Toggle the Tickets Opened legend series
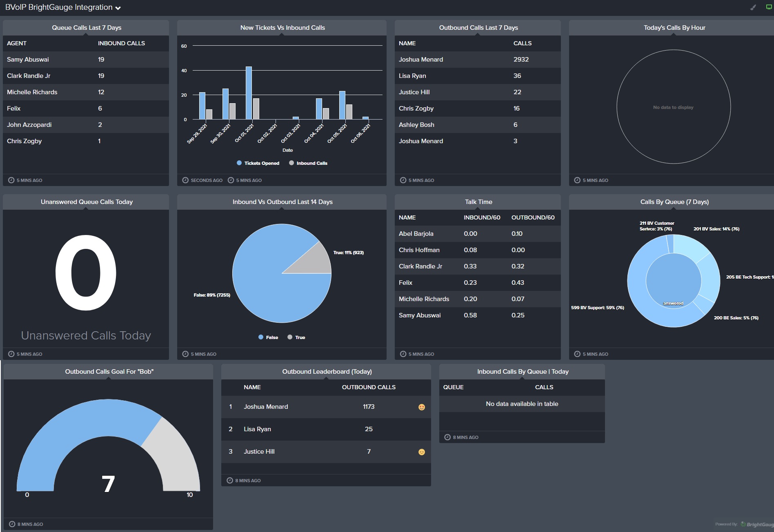 [258, 163]
